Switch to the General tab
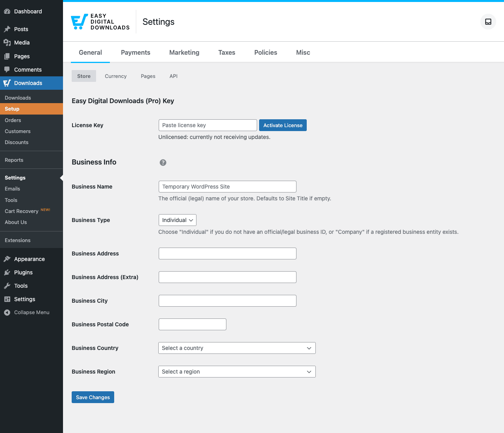This screenshot has height=433, width=504. tap(90, 52)
